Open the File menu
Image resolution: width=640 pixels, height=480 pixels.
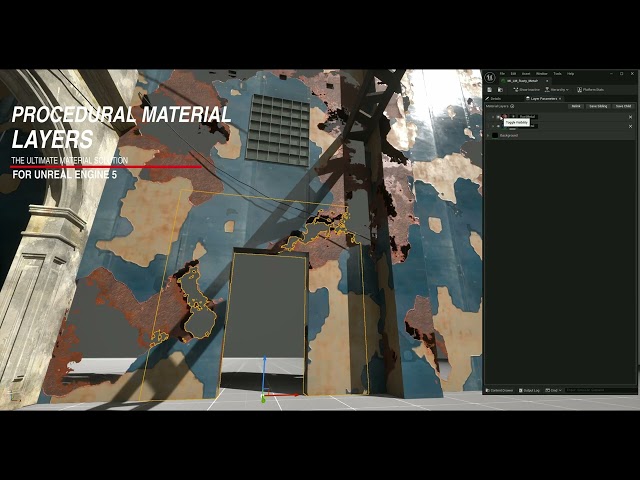pos(502,74)
